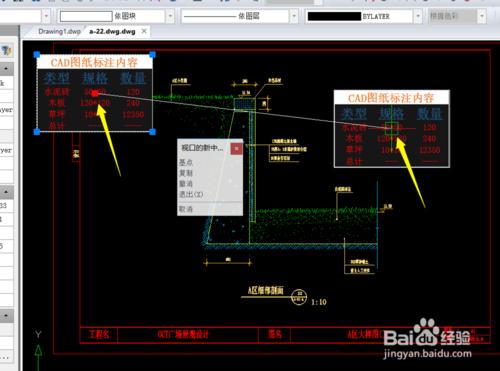Click the bottom-left blue grip of the selected table
The height and width of the screenshot is (371, 500).
[37, 132]
